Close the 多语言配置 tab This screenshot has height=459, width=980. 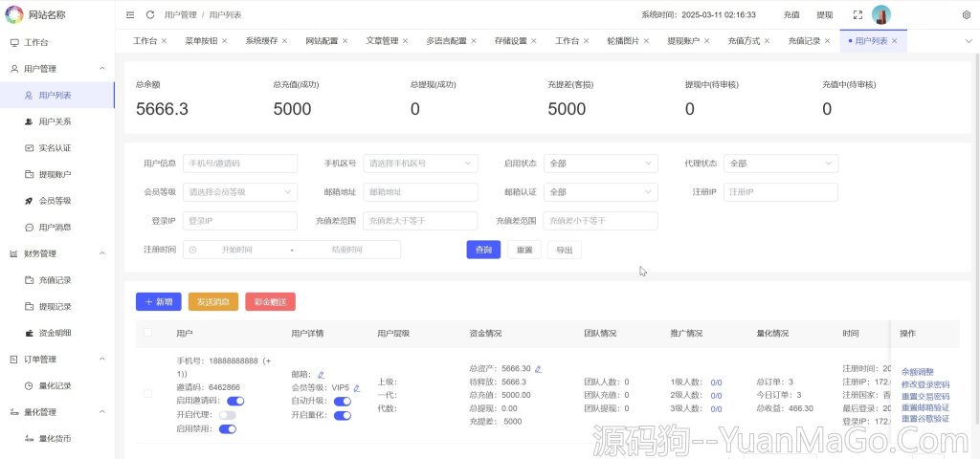point(474,40)
